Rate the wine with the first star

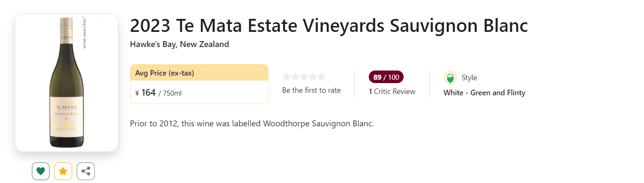tap(287, 77)
